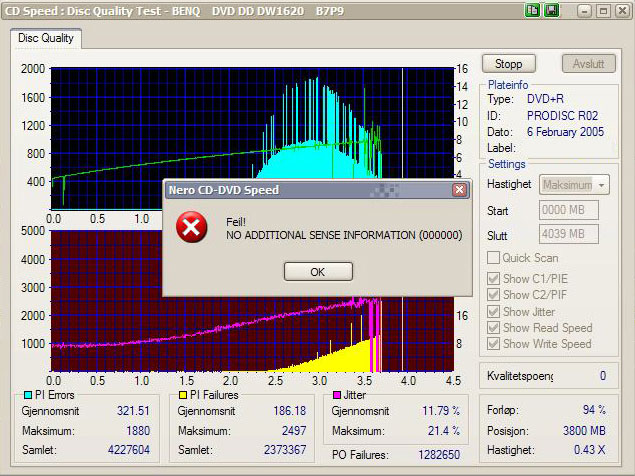Click the Posisjon 3800 MB value
The height and width of the screenshot is (476, 635).
tap(584, 431)
